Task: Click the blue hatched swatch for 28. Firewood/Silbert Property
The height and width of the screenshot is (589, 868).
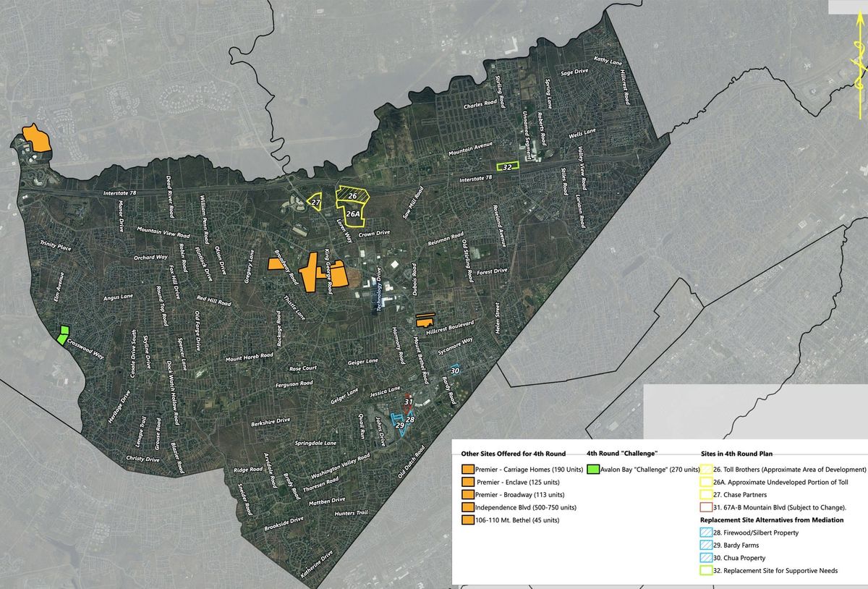Action: [707, 533]
